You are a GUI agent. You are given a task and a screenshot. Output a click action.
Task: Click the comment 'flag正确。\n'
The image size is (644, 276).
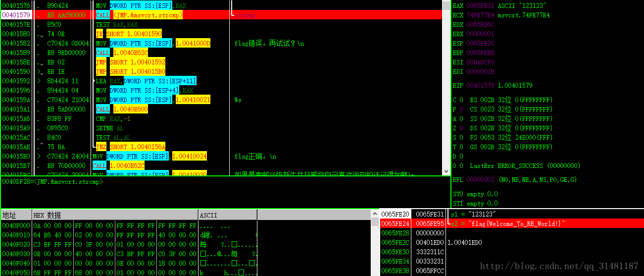pos(255,157)
